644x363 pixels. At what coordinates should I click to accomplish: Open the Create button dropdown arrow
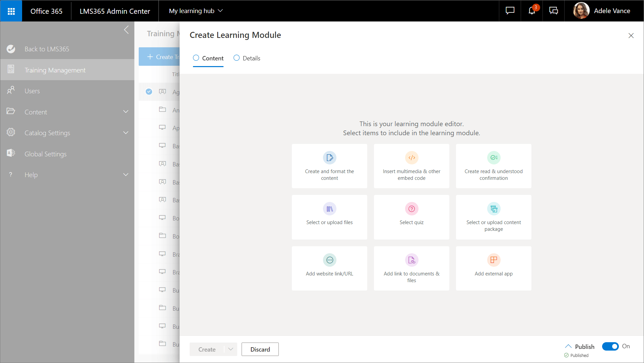point(231,349)
